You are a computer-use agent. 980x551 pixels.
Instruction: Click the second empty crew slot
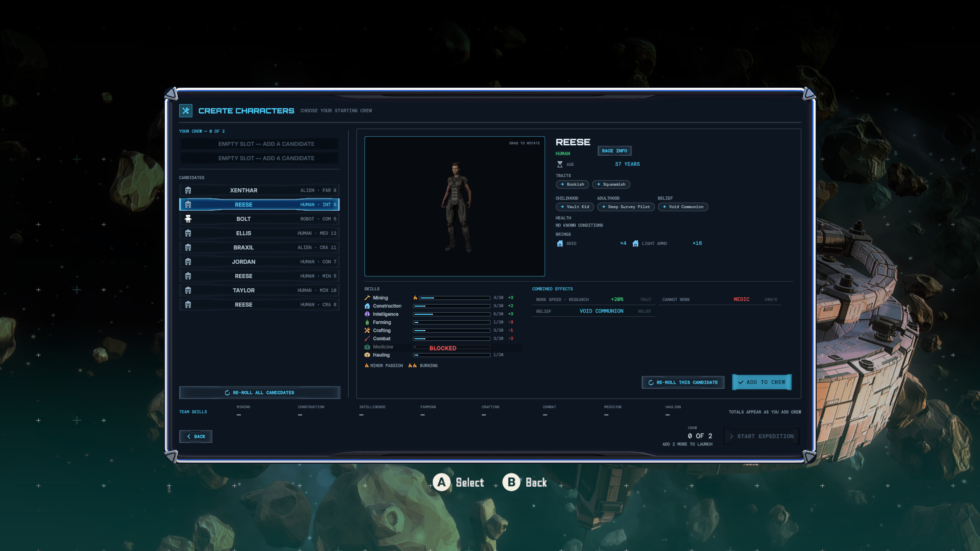pos(260,158)
